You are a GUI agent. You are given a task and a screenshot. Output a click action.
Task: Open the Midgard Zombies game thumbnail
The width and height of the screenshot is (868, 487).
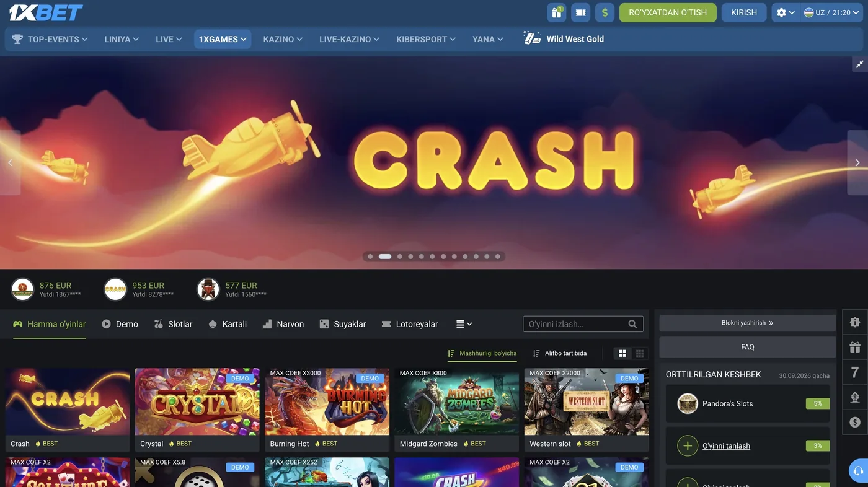pyautogui.click(x=457, y=402)
